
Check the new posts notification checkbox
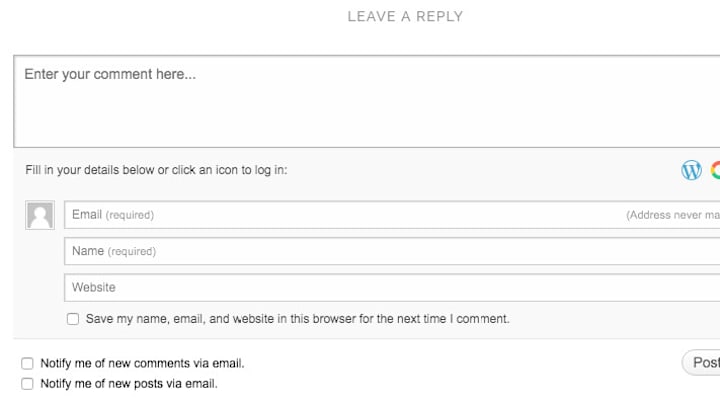[x=28, y=384]
